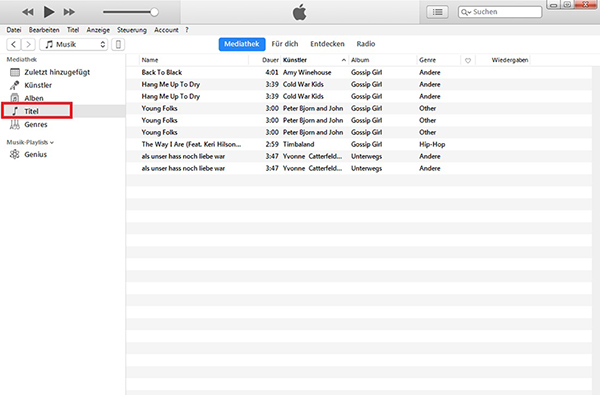Sort by the Wiedergaben column header

coord(510,60)
